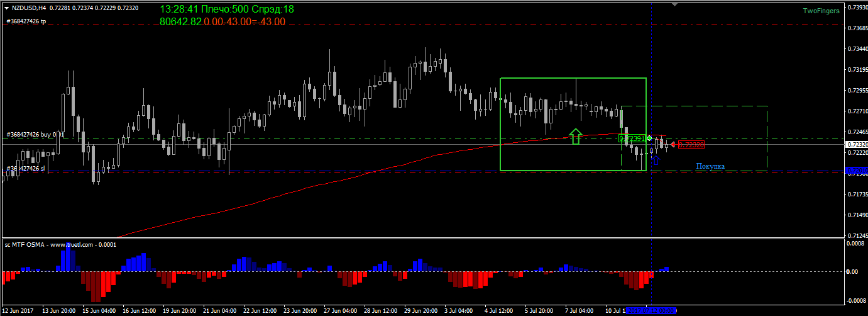Select the green up arrow on the chart
The image size is (868, 316).
(574, 137)
